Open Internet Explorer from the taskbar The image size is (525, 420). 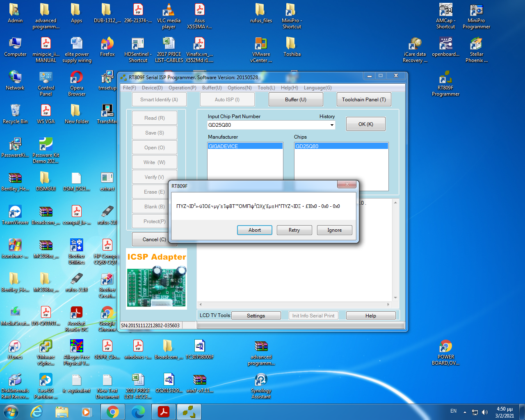click(37, 412)
